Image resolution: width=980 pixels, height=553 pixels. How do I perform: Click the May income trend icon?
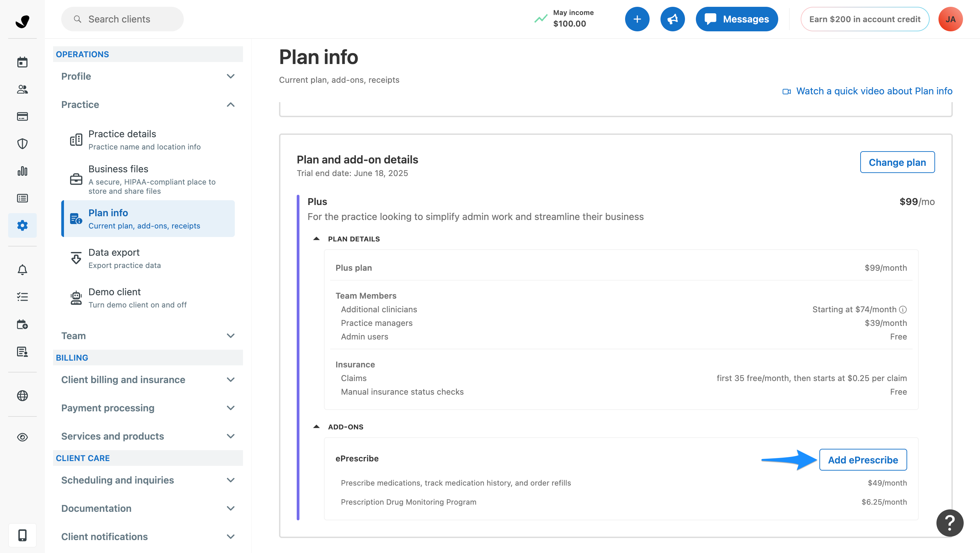541,18
